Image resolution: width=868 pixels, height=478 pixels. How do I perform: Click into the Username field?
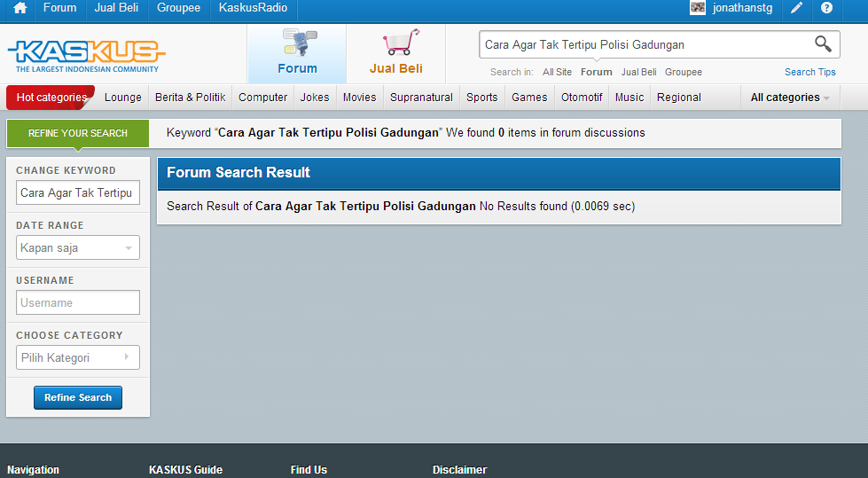tap(77, 302)
